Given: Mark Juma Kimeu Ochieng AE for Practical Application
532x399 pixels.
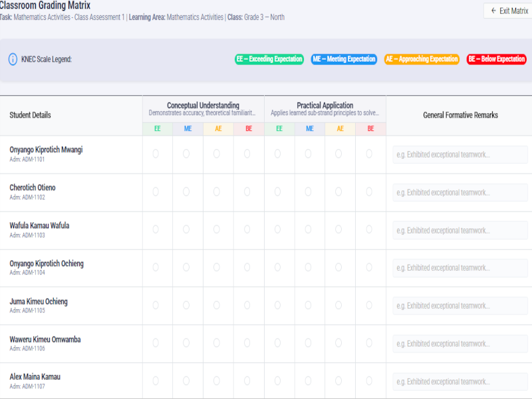Looking at the screenshot, I should tap(338, 305).
